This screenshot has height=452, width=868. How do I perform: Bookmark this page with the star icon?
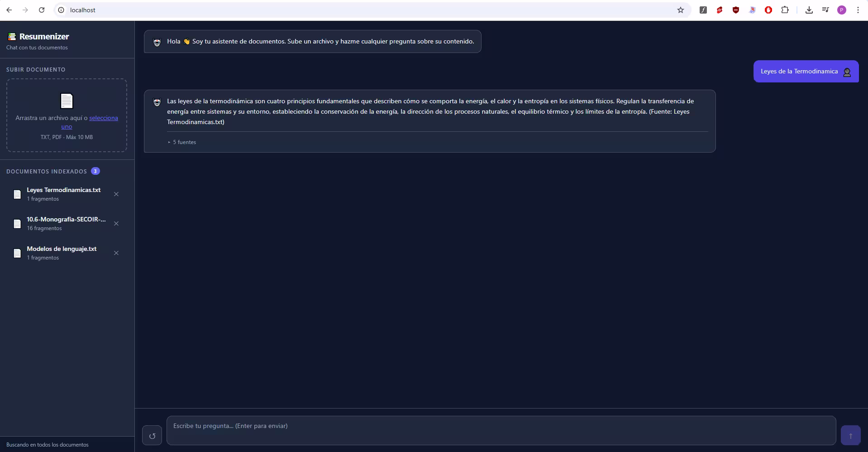680,10
